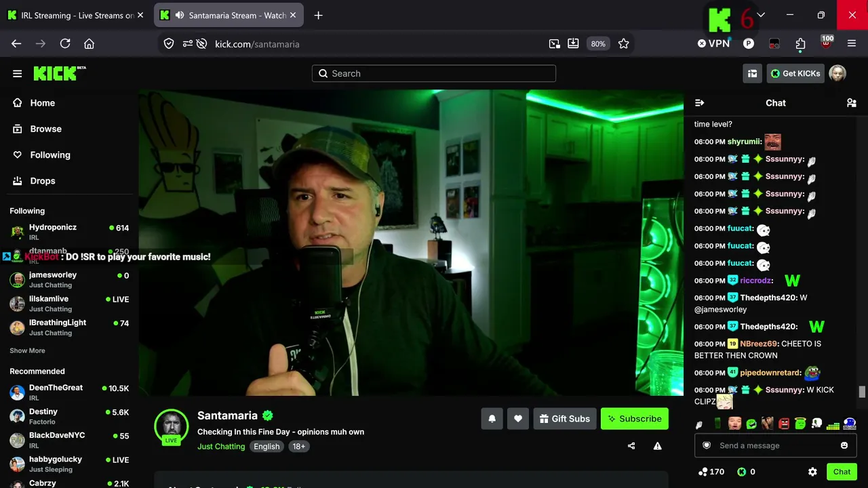The image size is (868, 488).
Task: Click pipedownretard username in chat
Action: coord(770,373)
